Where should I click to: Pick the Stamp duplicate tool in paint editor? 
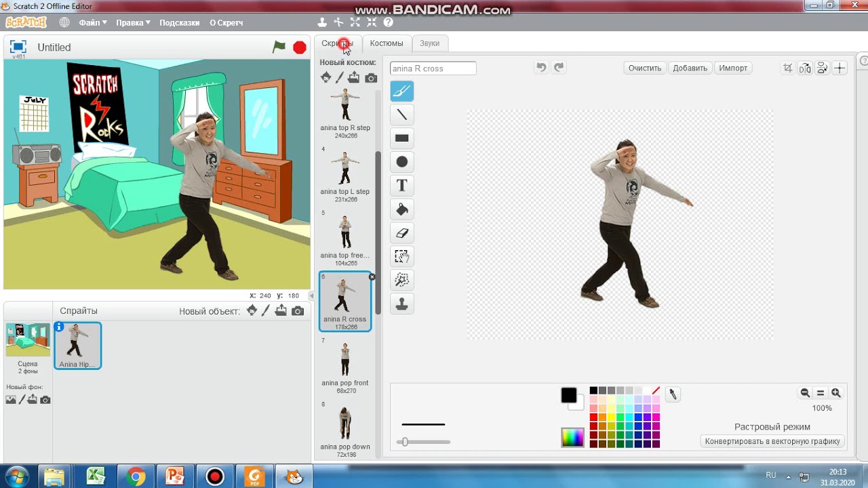click(x=402, y=304)
